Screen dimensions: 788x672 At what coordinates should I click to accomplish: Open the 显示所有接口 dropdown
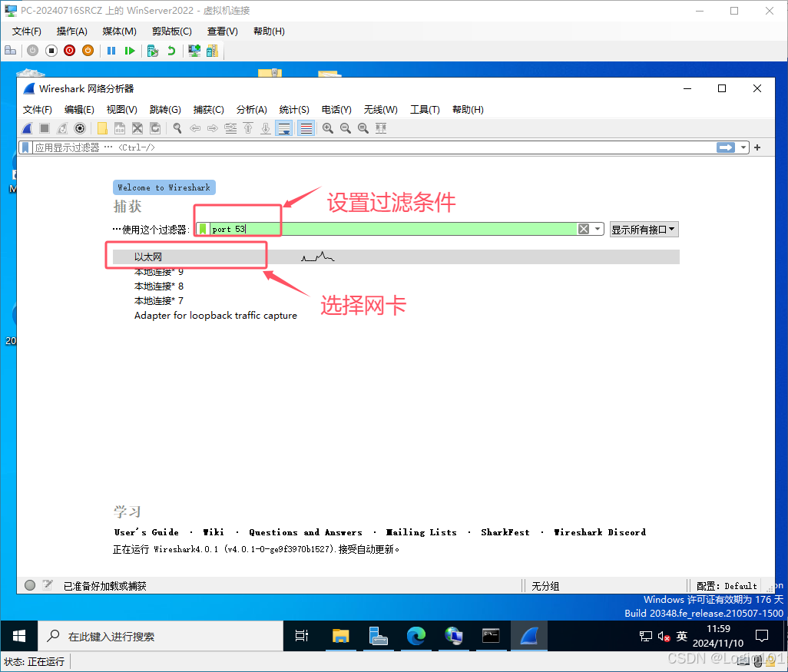[644, 229]
